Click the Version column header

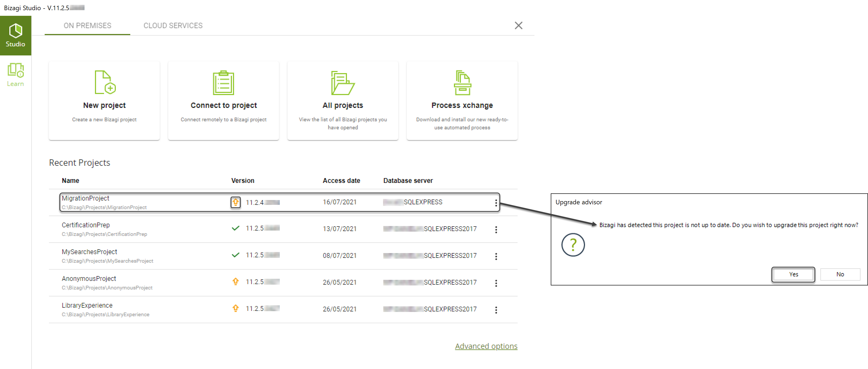(243, 180)
